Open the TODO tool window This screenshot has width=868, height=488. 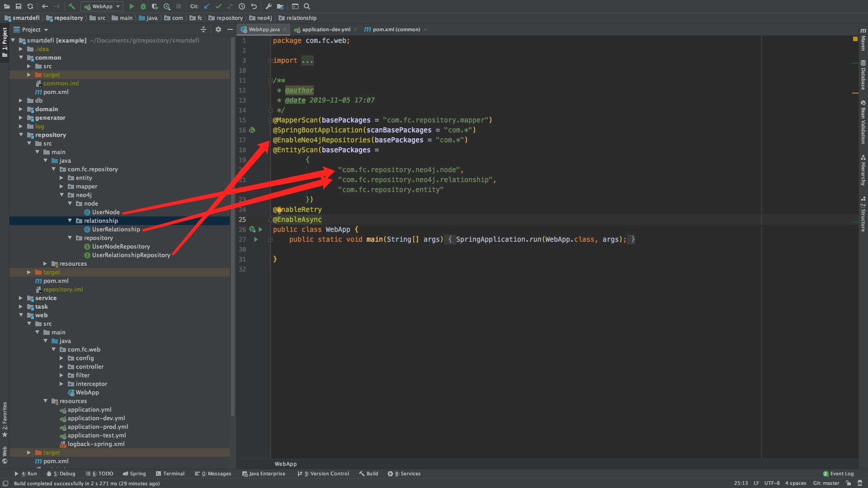tap(99, 474)
